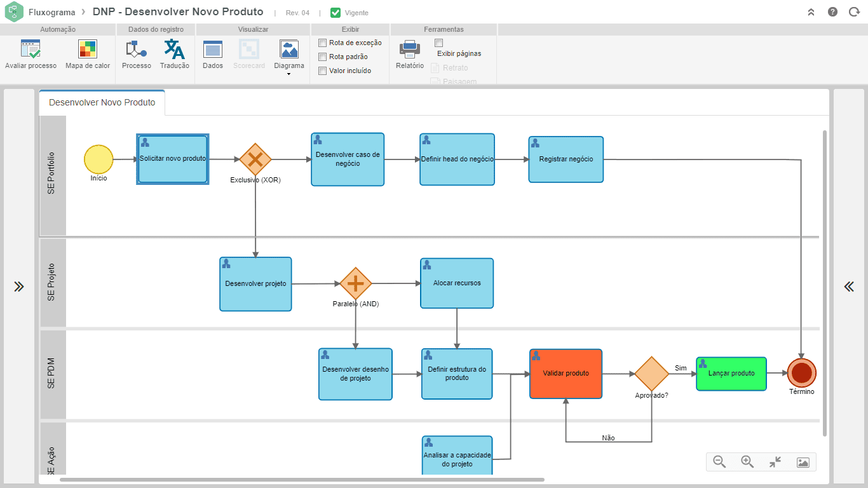Viewport: 868px width, 488px height.
Task: Click the Relatório printer icon
Action: coord(410,49)
